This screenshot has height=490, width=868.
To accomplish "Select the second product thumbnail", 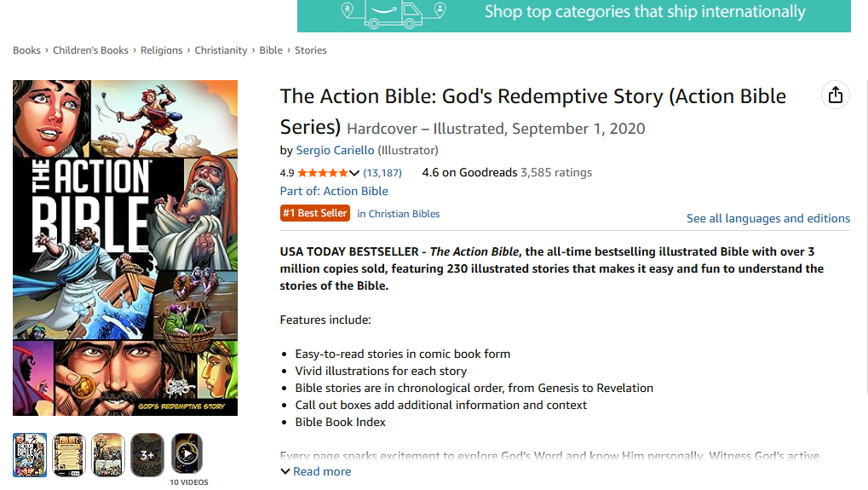I will click(x=69, y=453).
